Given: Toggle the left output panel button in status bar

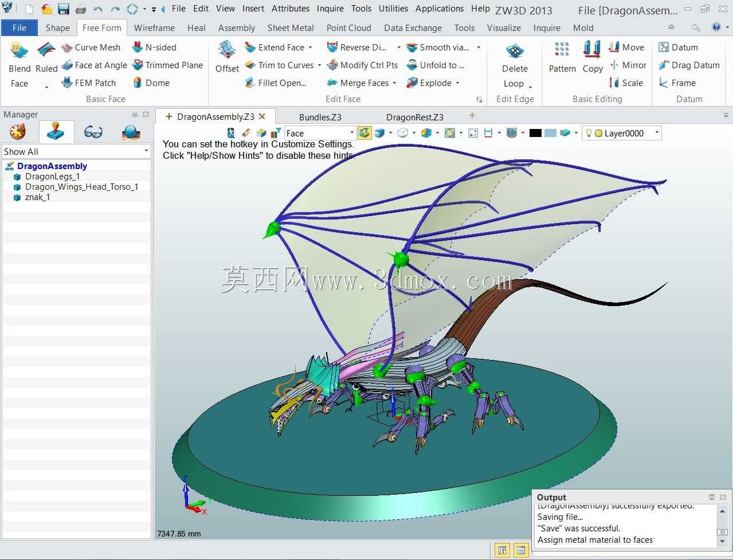Looking at the screenshot, I should (502, 550).
